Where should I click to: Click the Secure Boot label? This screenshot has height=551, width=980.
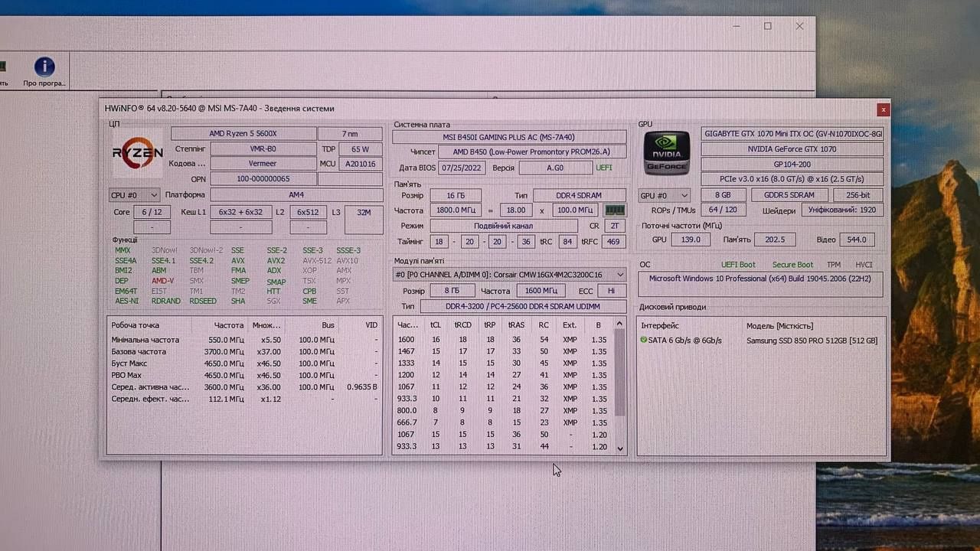(792, 265)
